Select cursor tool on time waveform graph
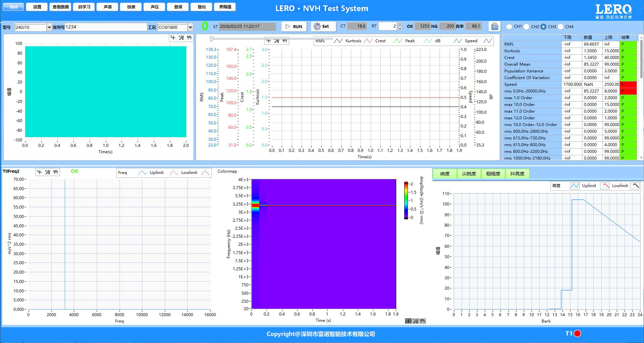 click(x=173, y=38)
